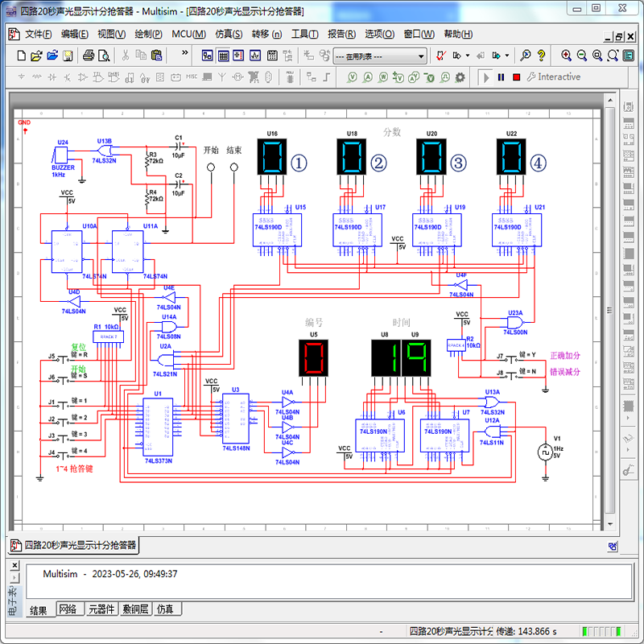Expand the toolbar overflow chevron
644x644 pixels.
tap(185, 53)
